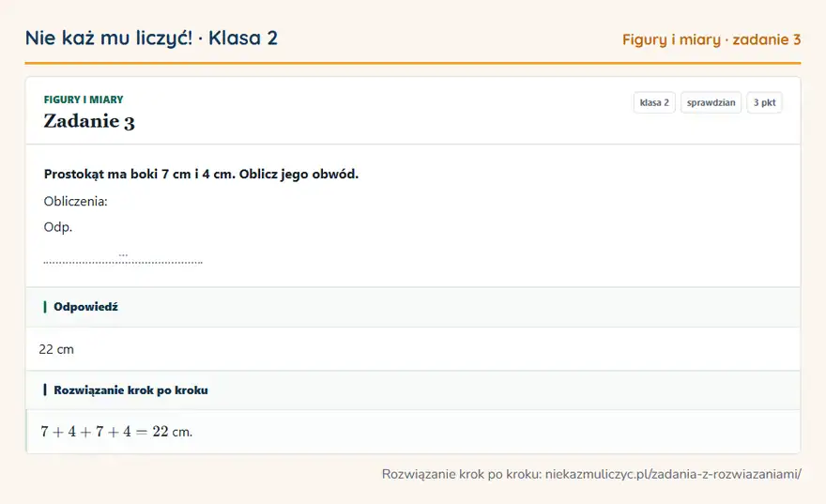Select the 'klasa 2' tag
The height and width of the screenshot is (504, 826).
pyautogui.click(x=654, y=102)
